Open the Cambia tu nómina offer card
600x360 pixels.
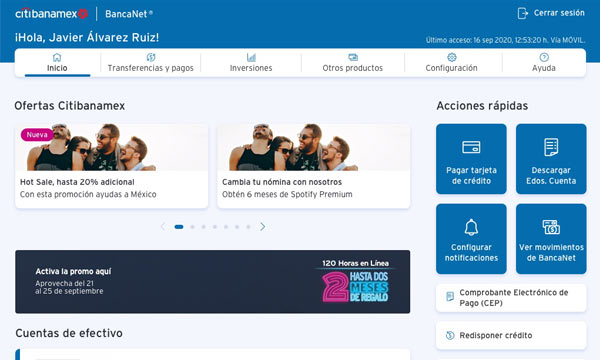tap(314, 166)
